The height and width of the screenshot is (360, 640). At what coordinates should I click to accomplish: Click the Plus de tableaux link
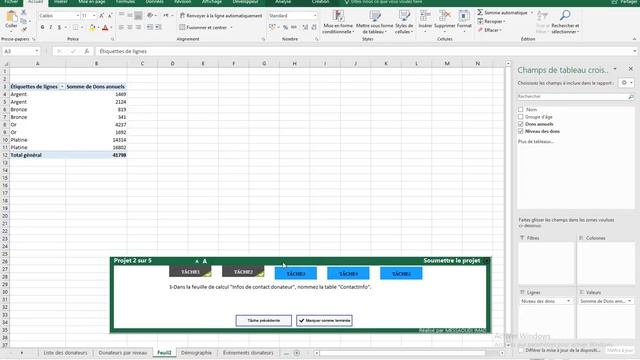point(536,141)
